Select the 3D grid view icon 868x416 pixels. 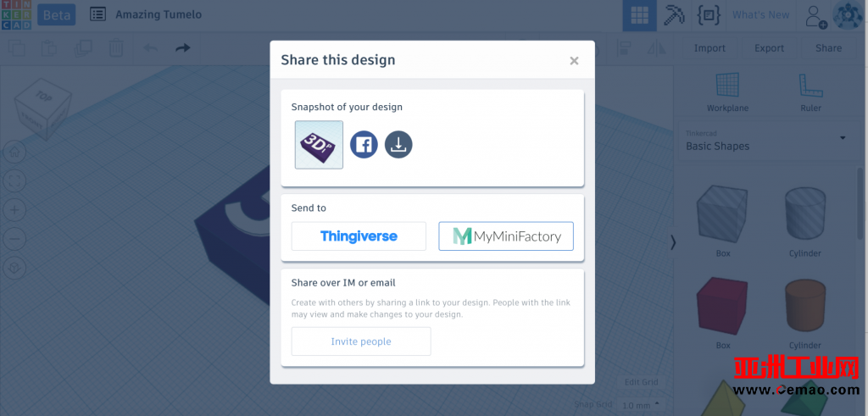coord(639,15)
